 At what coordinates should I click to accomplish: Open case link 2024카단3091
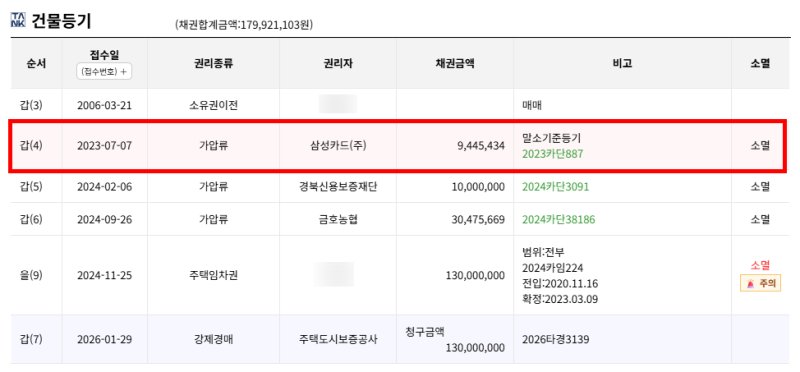coord(555,187)
